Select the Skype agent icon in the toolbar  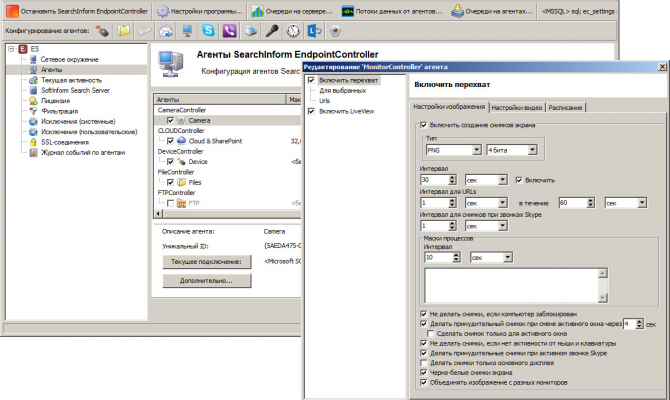tap(208, 31)
